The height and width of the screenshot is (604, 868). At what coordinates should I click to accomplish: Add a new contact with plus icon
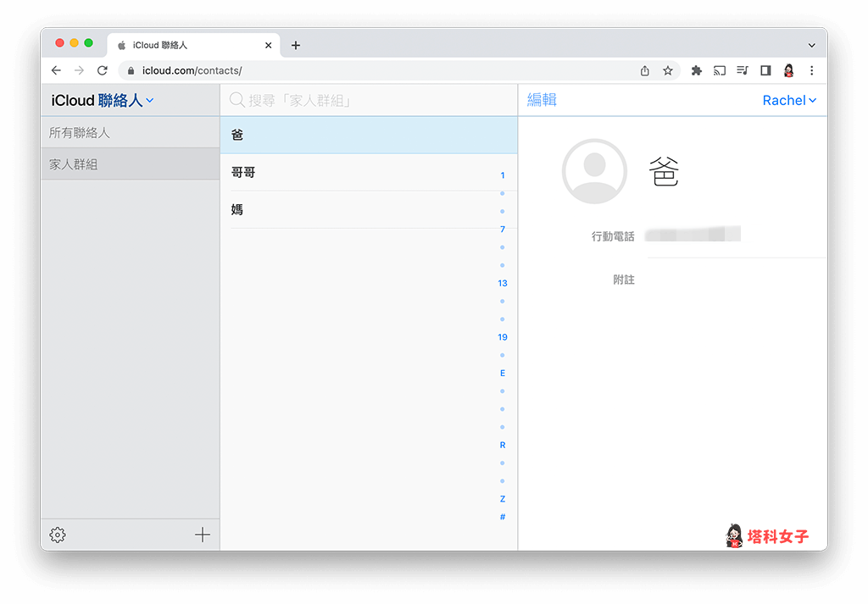pyautogui.click(x=203, y=535)
